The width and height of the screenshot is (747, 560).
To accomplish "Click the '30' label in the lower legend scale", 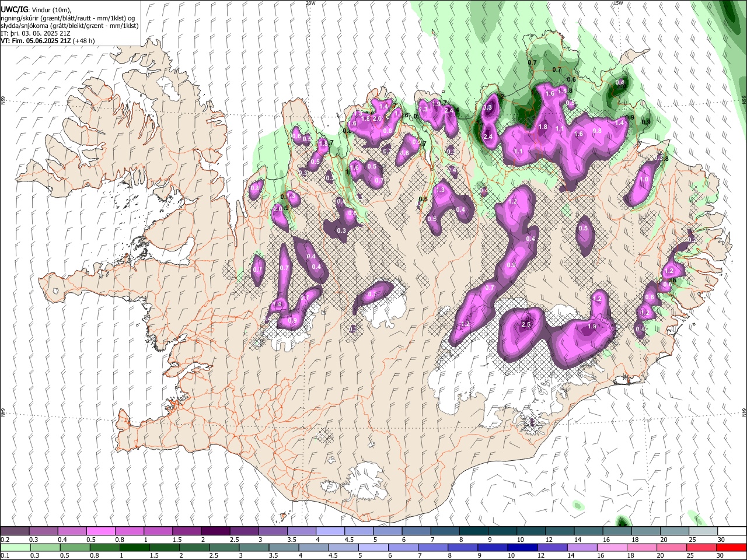I will pyautogui.click(x=721, y=556).
